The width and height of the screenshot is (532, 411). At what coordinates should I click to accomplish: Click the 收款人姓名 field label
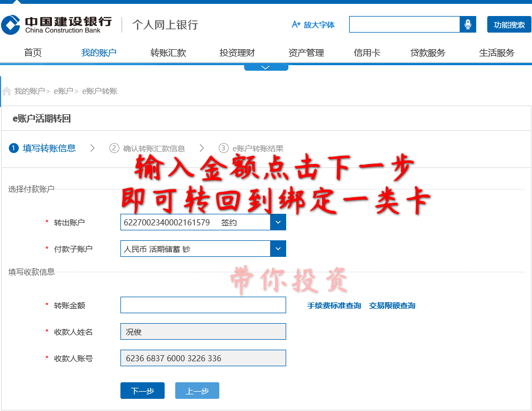pos(73,331)
